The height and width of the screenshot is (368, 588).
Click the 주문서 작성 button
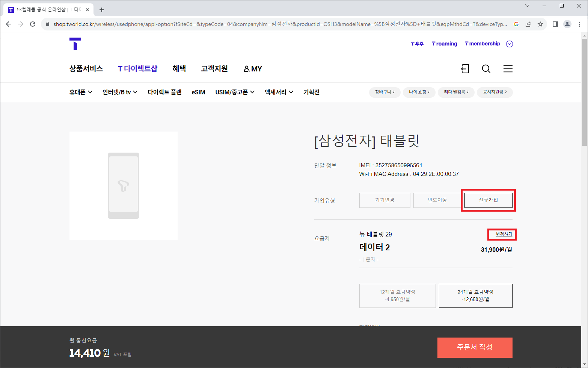[475, 347]
